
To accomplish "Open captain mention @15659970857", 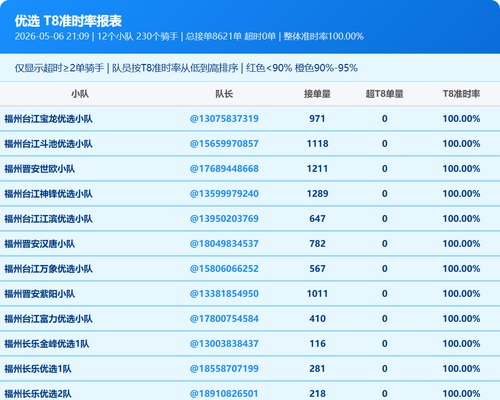I will tap(224, 144).
